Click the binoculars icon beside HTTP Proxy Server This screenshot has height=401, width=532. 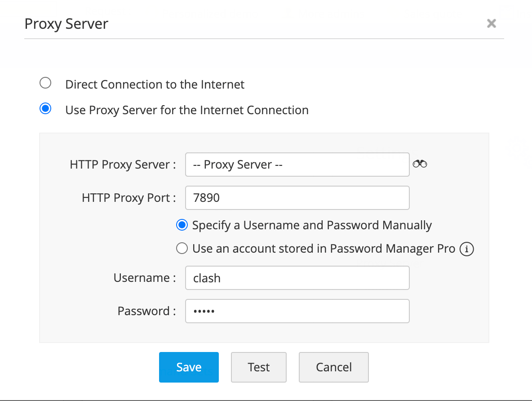pyautogui.click(x=420, y=165)
